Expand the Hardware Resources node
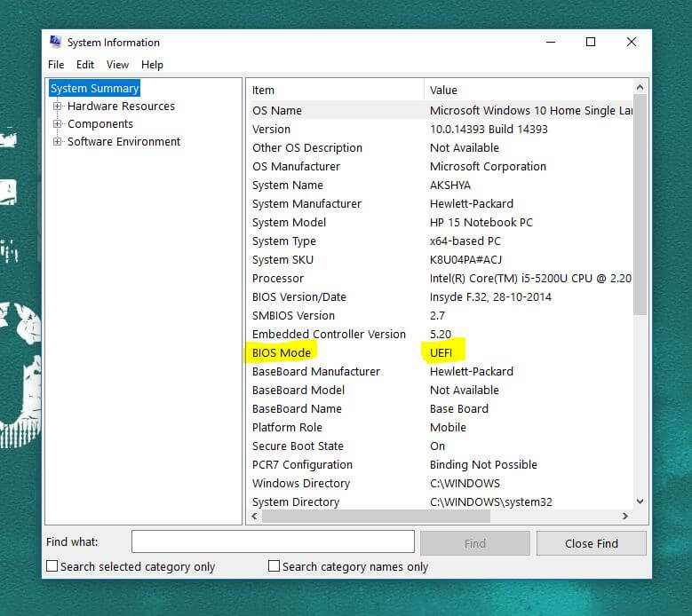 58,107
